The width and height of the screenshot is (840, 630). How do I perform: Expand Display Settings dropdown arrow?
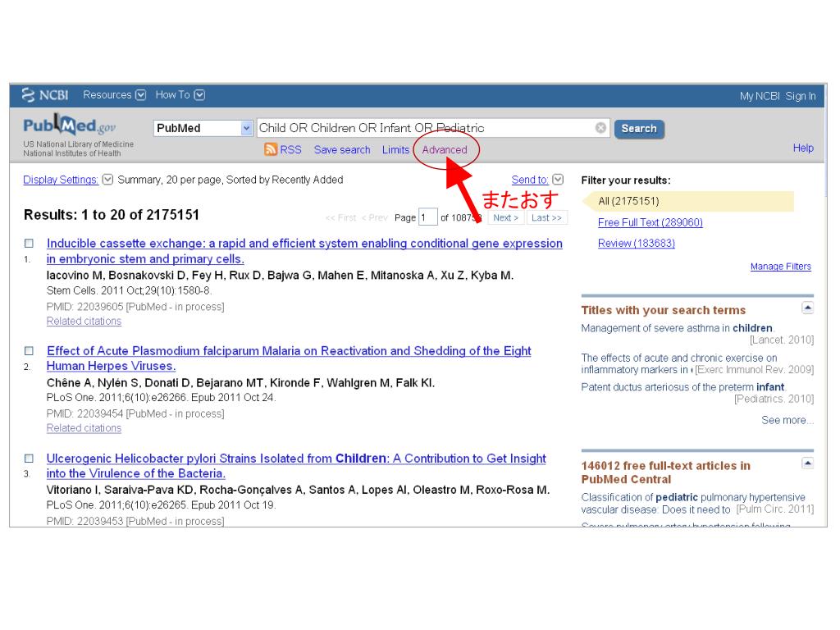click(x=107, y=180)
